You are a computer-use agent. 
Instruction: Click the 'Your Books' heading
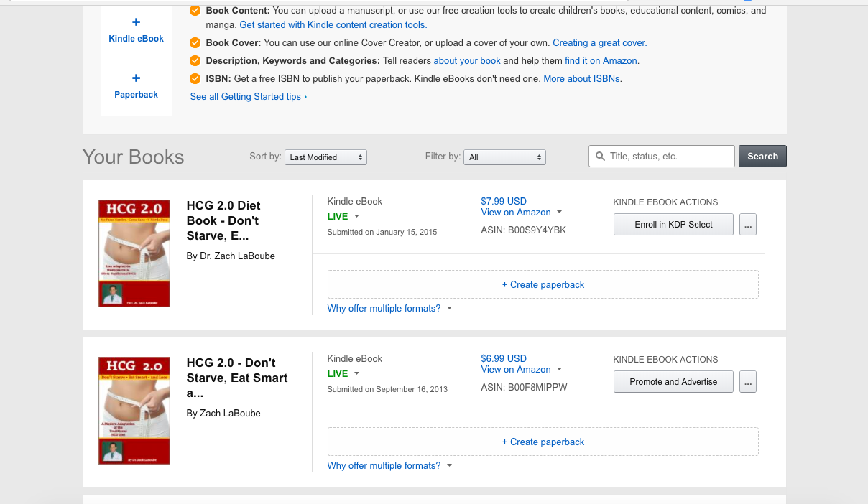pos(134,157)
